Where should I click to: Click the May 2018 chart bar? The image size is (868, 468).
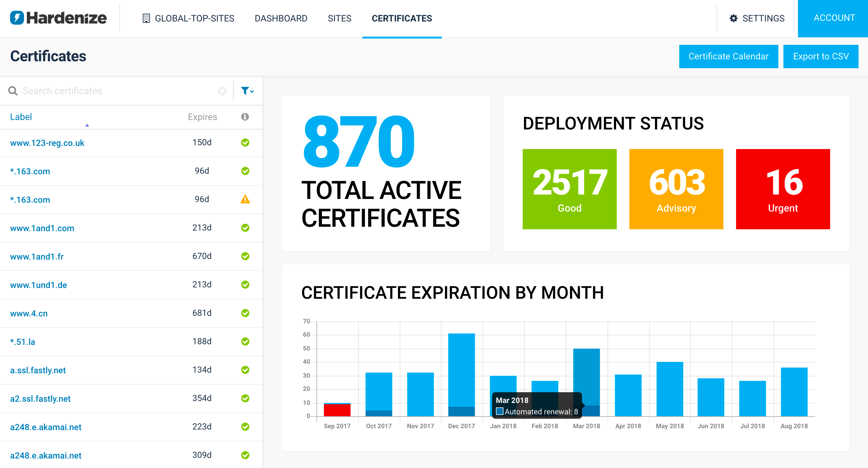pos(670,389)
